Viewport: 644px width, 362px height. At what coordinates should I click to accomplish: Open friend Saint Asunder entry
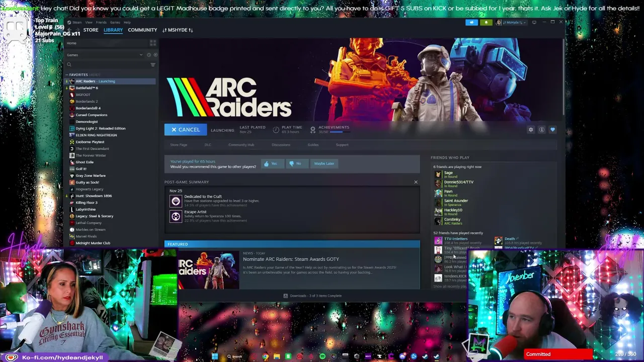coord(452,203)
